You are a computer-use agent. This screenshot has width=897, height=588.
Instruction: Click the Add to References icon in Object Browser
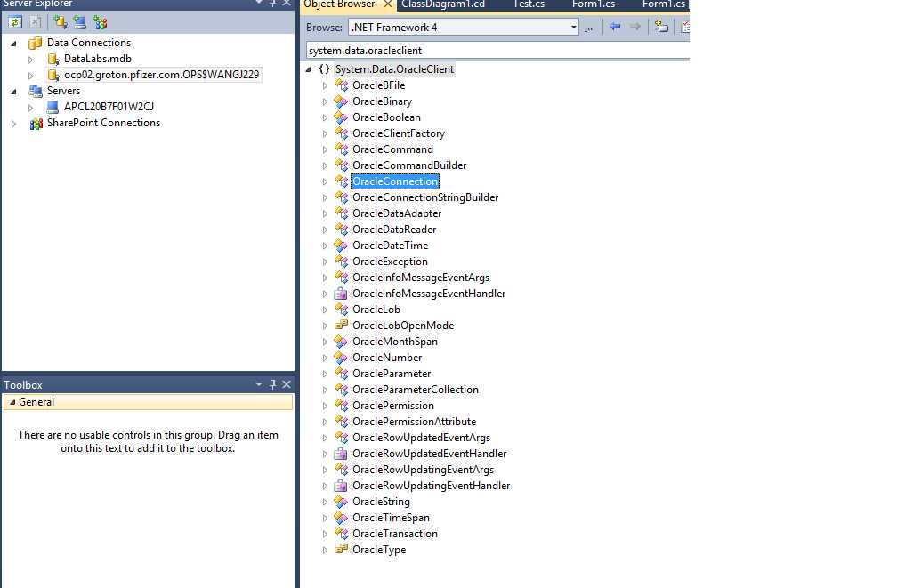661,27
